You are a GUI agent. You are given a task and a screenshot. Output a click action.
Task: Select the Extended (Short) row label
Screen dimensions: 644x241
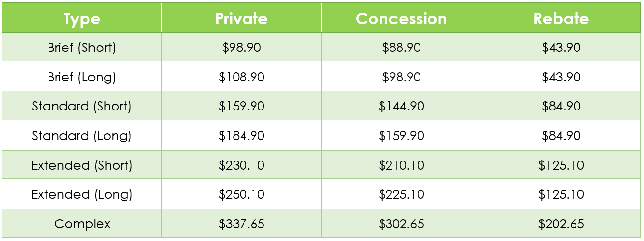click(x=82, y=165)
